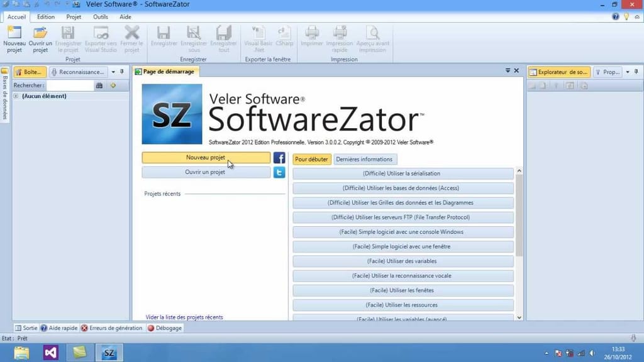Image resolution: width=644 pixels, height=362 pixels.
Task: Click the search binoculars icon in toolbox
Action: click(x=99, y=85)
